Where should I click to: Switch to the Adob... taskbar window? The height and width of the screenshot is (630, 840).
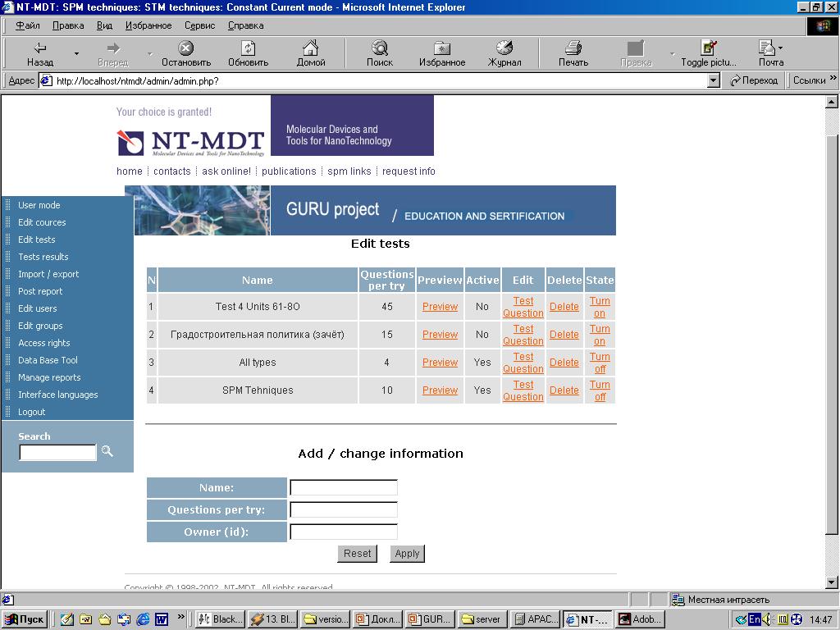point(641,619)
